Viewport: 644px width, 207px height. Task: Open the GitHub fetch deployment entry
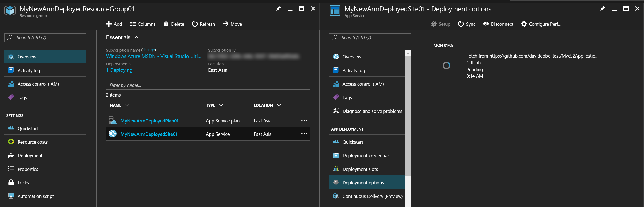click(533, 66)
